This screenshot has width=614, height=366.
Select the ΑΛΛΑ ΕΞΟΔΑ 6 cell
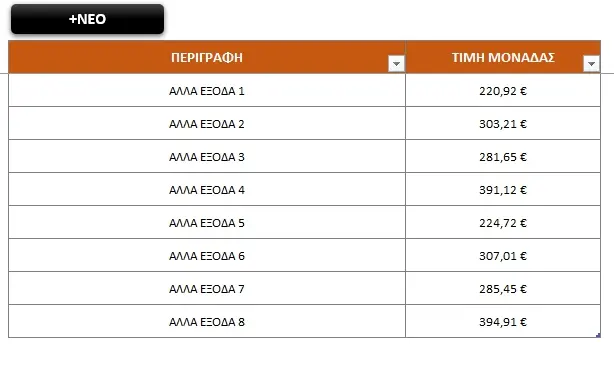pos(207,255)
